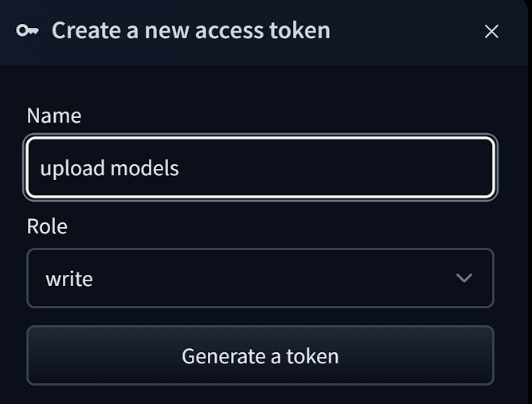This screenshot has width=532, height=404.
Task: Click the chevron arrow in the Role selector
Action: coord(464,278)
